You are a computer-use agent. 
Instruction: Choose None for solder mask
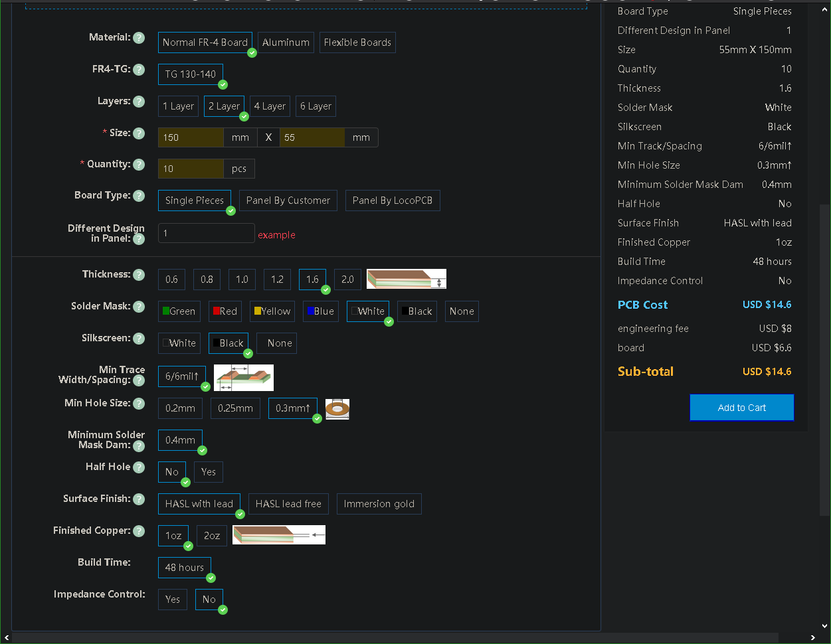coord(462,311)
